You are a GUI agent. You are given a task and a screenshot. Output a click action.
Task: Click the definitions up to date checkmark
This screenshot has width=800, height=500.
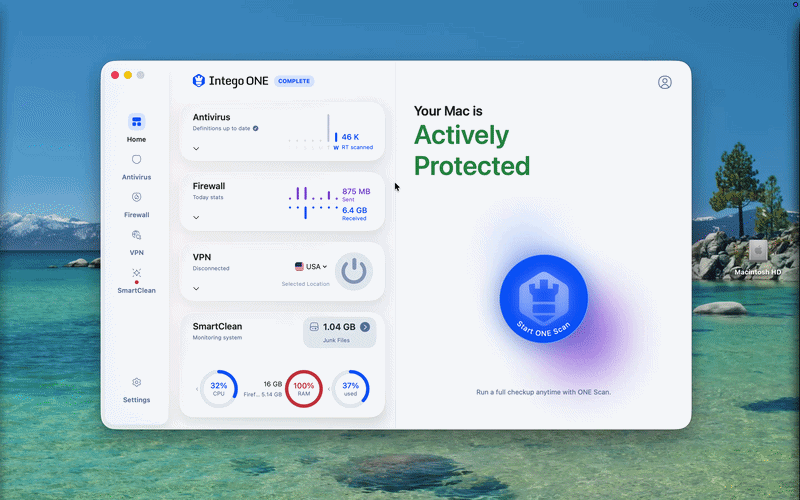pyautogui.click(x=256, y=129)
